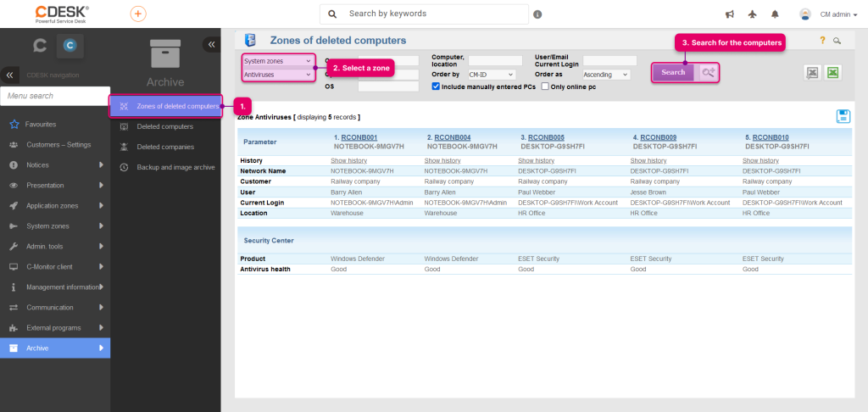Click the purple Search button

[673, 73]
